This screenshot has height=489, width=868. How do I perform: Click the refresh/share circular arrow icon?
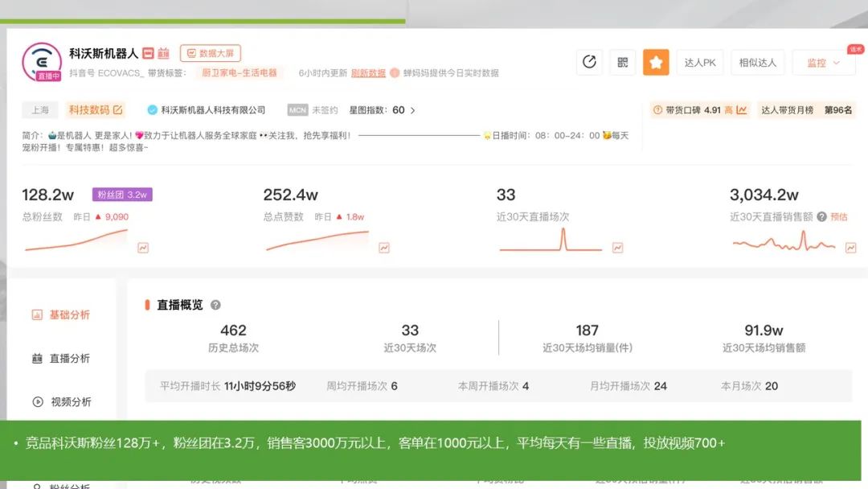point(589,62)
